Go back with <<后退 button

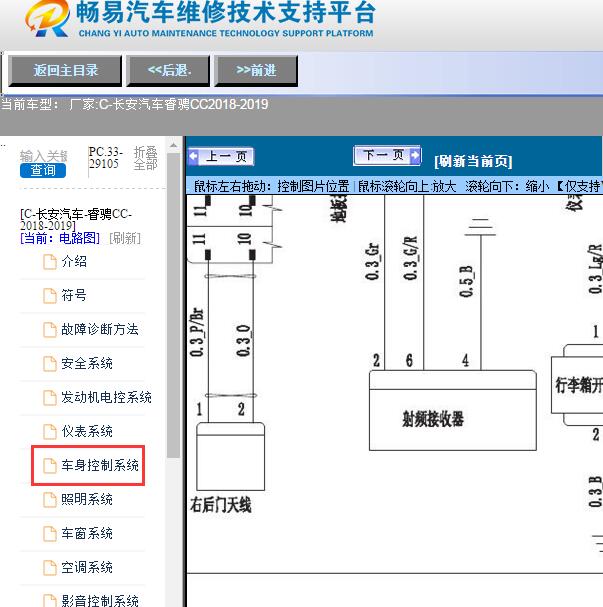pyautogui.click(x=168, y=70)
